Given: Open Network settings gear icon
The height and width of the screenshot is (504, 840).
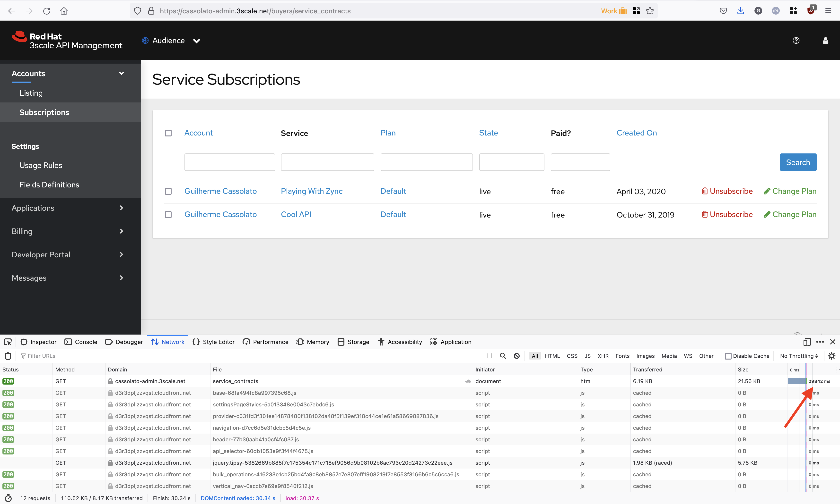Looking at the screenshot, I should 831,356.
